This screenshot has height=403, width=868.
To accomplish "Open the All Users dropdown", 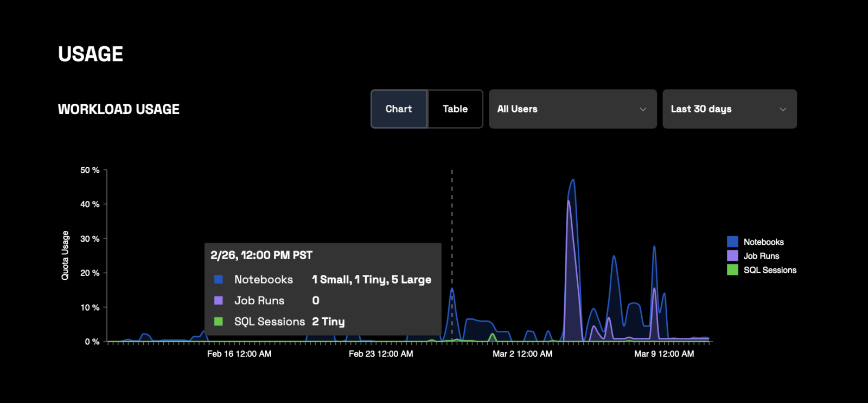I will pyautogui.click(x=572, y=109).
